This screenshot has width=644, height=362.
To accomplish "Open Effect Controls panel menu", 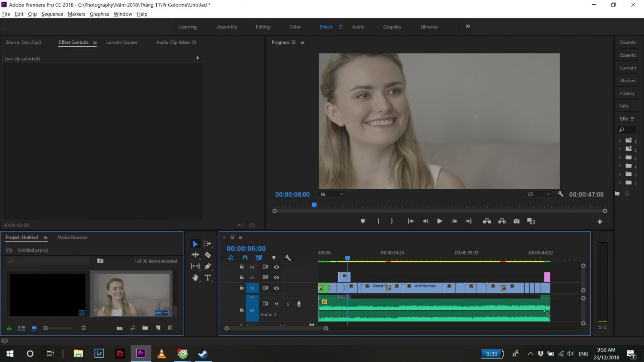I will [95, 42].
